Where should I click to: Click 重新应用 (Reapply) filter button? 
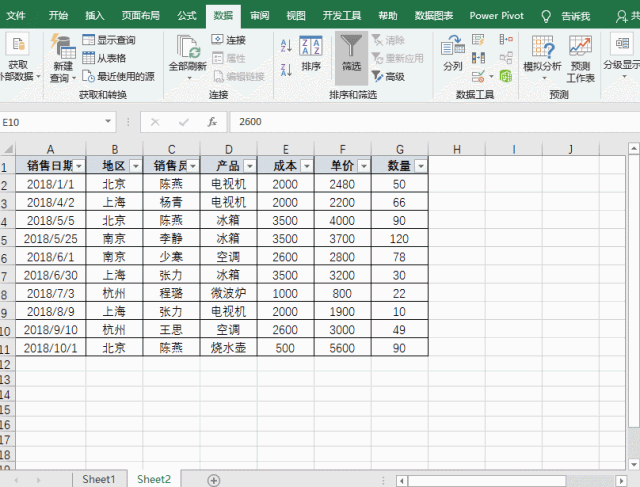tap(398, 58)
